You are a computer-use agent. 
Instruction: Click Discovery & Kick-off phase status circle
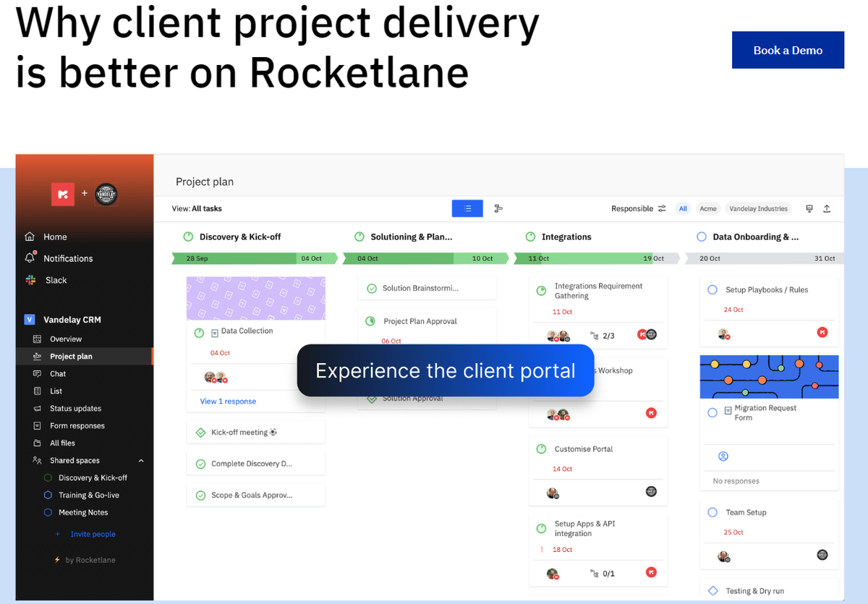pyautogui.click(x=188, y=237)
